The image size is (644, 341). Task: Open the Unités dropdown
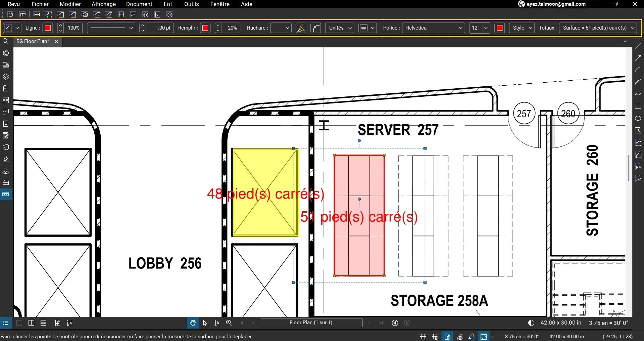[x=339, y=28]
